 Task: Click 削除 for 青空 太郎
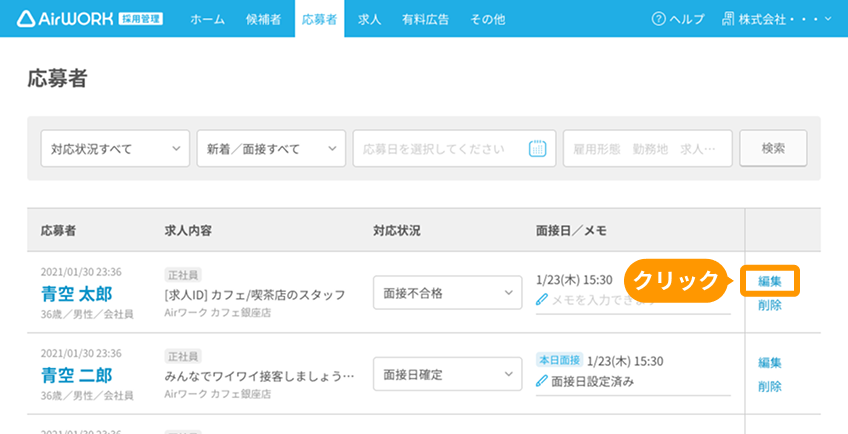click(770, 305)
